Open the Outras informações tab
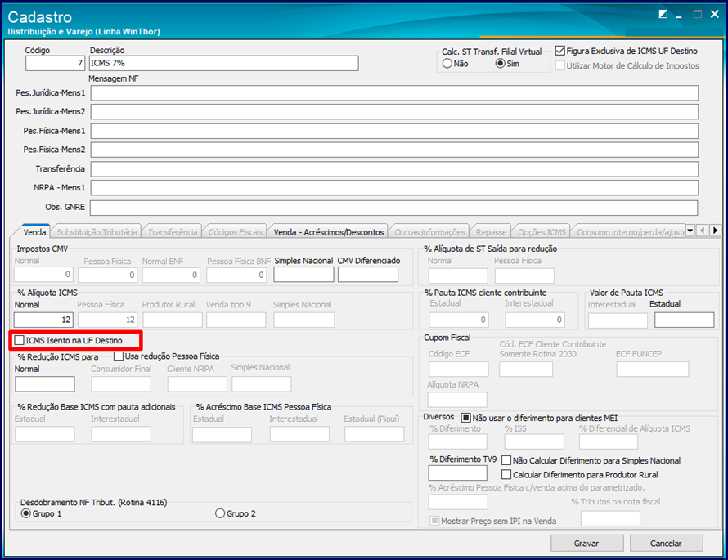The image size is (728, 560). [x=430, y=232]
